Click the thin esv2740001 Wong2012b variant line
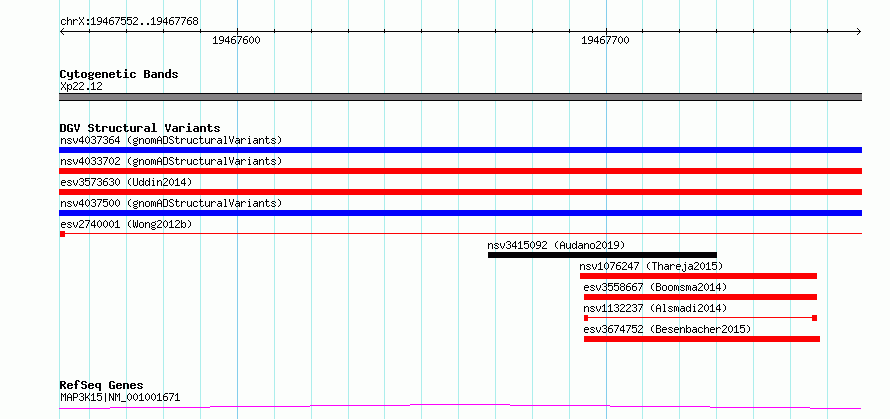The width and height of the screenshot is (890, 419). 460,233
